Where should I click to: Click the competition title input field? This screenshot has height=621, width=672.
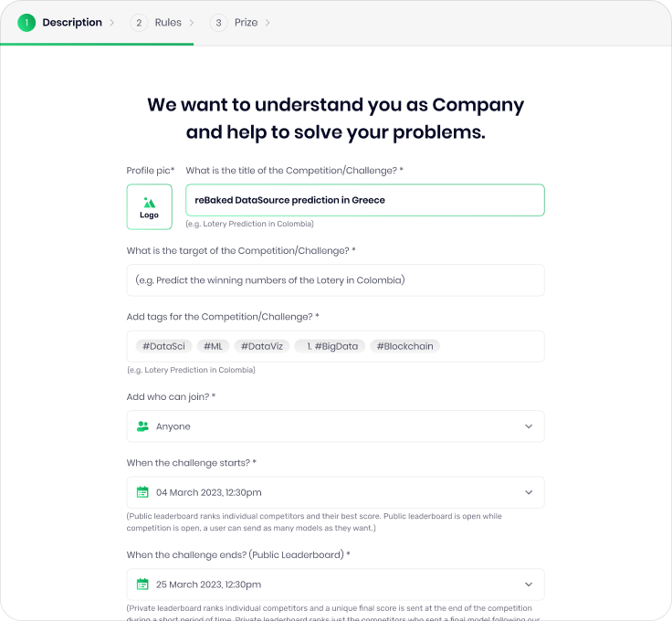(x=364, y=200)
